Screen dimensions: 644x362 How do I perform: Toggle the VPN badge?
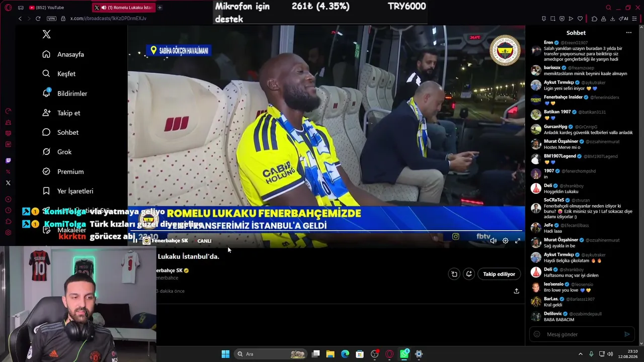51,19
